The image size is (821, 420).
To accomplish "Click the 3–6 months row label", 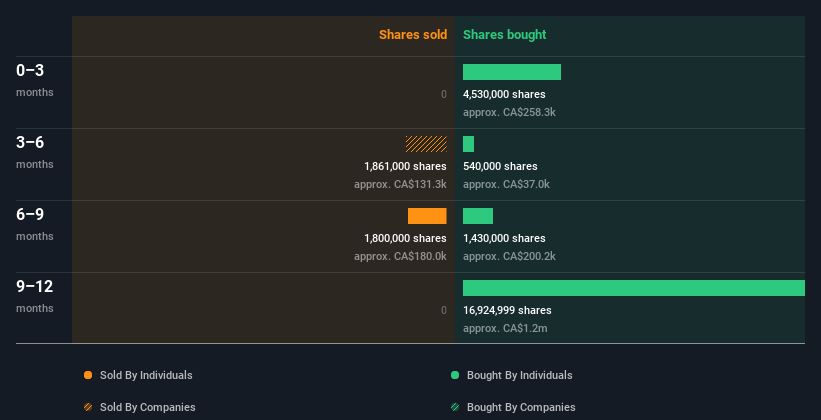I will (35, 152).
